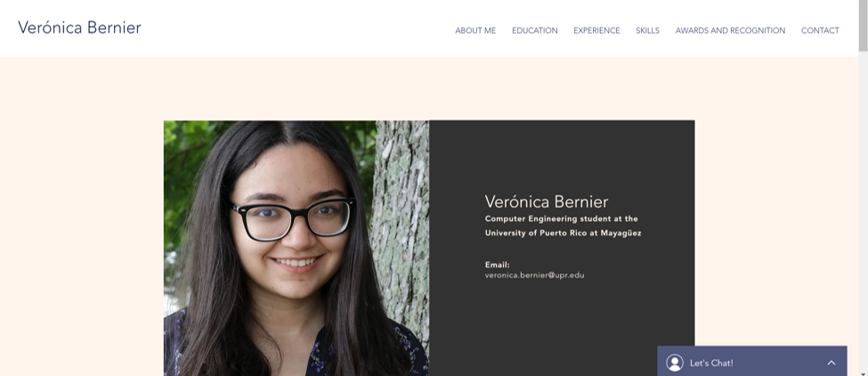Click the tree trunk in the photo
868x376 pixels.
(x=402, y=222)
